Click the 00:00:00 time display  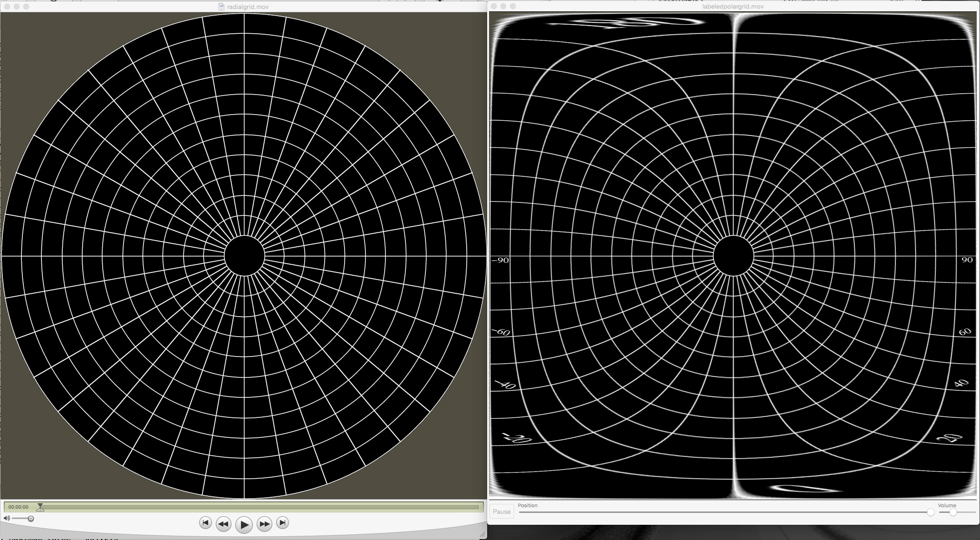[19, 507]
